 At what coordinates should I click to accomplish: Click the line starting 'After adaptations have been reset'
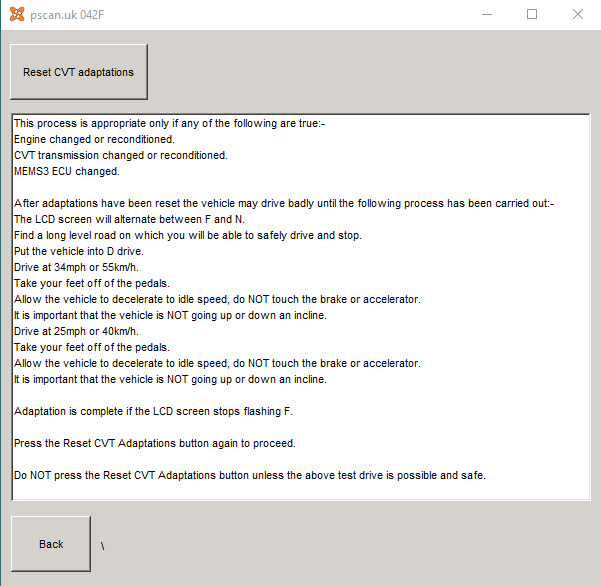284,203
